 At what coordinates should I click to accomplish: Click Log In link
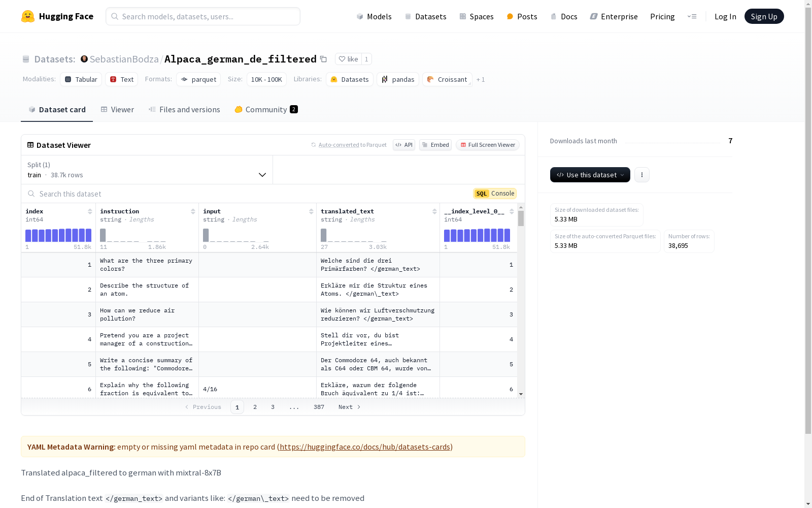pos(725,16)
